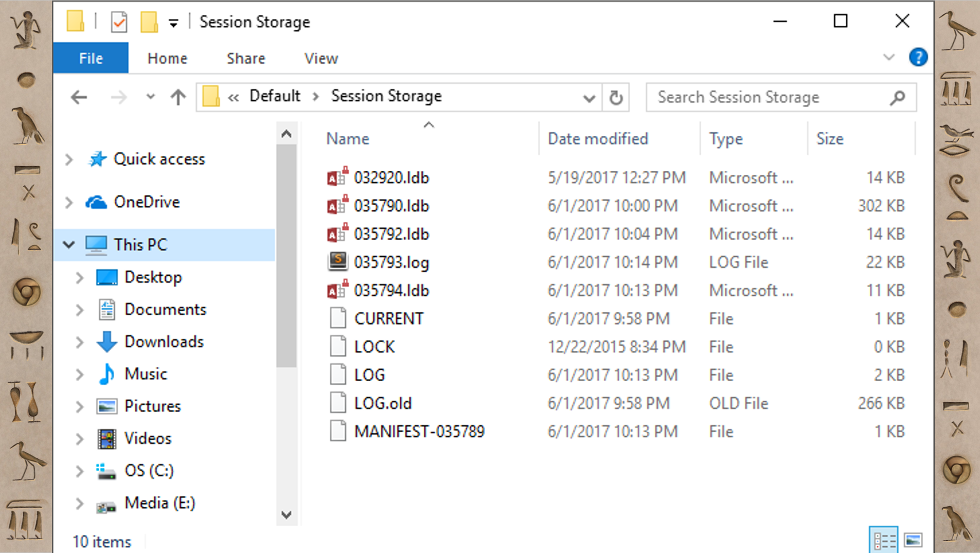
Task: Open the address bar history dropdown
Action: tap(589, 98)
